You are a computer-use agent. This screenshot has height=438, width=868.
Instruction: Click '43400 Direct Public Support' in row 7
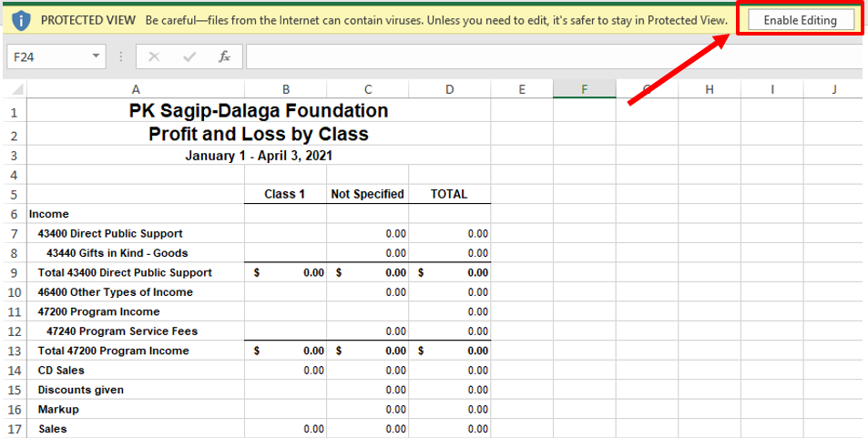pos(136,234)
